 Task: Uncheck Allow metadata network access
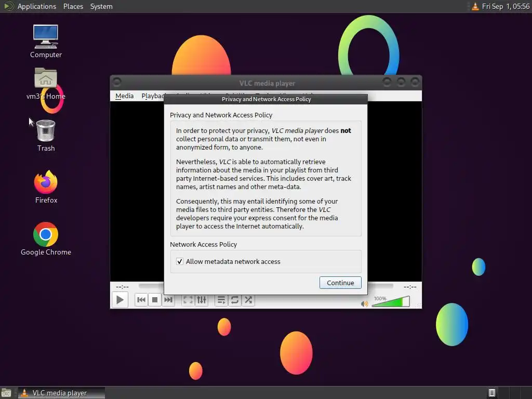[180, 262]
